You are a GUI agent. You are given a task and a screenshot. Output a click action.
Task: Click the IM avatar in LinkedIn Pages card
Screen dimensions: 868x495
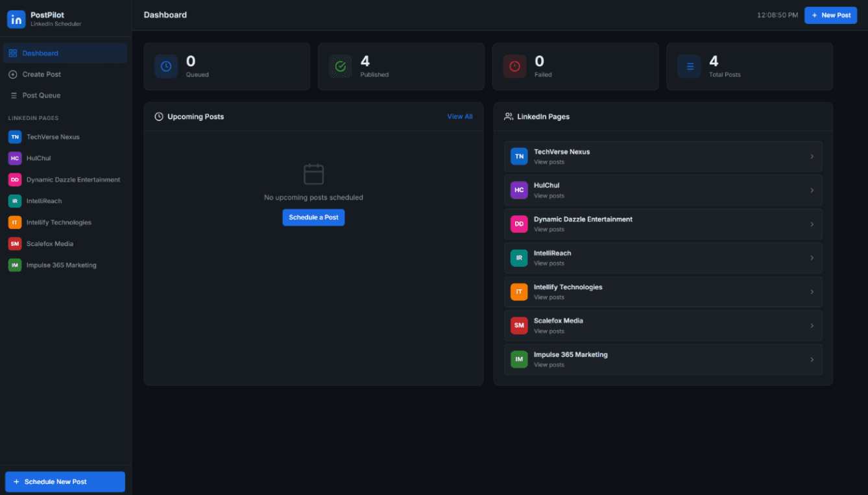coord(519,359)
